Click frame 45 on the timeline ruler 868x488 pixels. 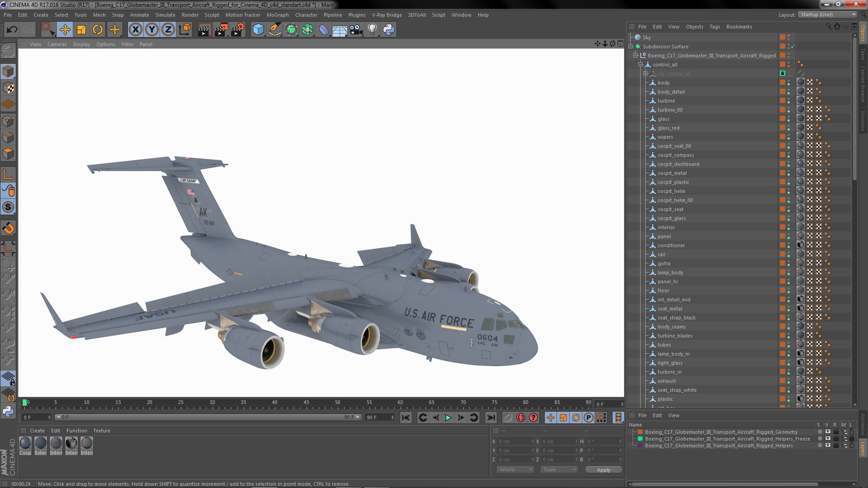[x=306, y=403]
